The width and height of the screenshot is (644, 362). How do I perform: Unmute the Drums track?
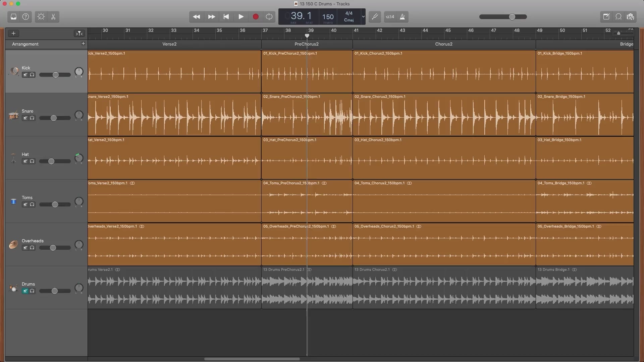pos(25,291)
